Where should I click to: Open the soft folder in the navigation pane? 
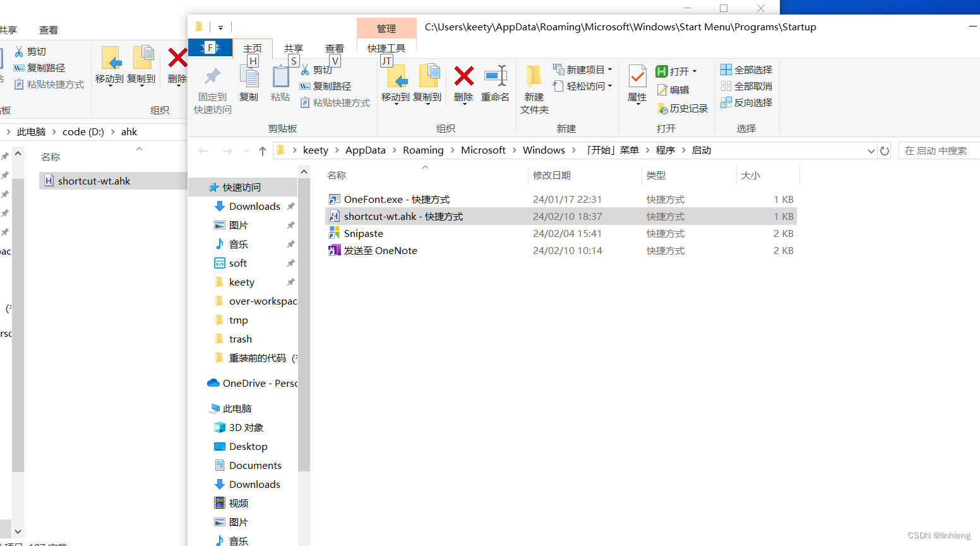pyautogui.click(x=238, y=263)
